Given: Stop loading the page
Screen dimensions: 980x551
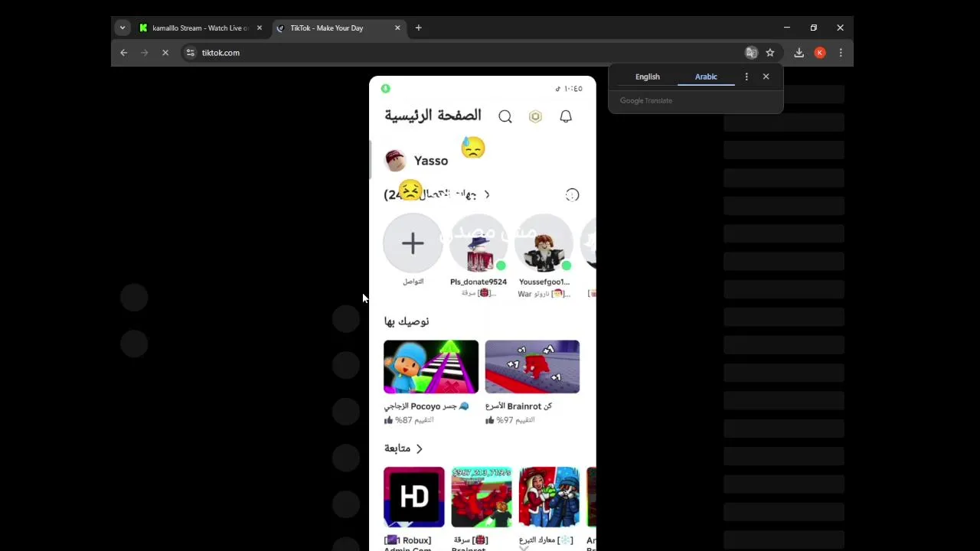Looking at the screenshot, I should [165, 53].
